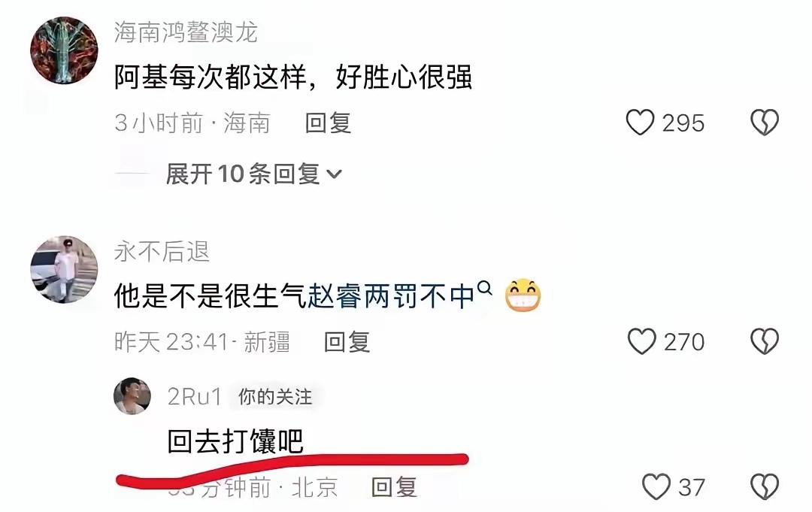Viewport: 812px width, 512px height.
Task: Open lobster avatar of 海南鸿鳌澳龙
Action: coord(64,50)
